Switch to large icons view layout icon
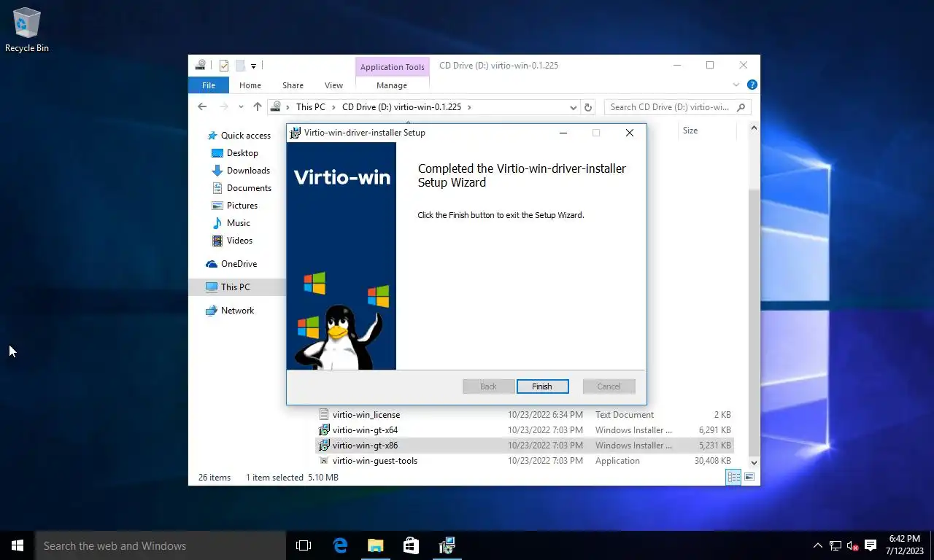The height and width of the screenshot is (560, 934). 749,477
